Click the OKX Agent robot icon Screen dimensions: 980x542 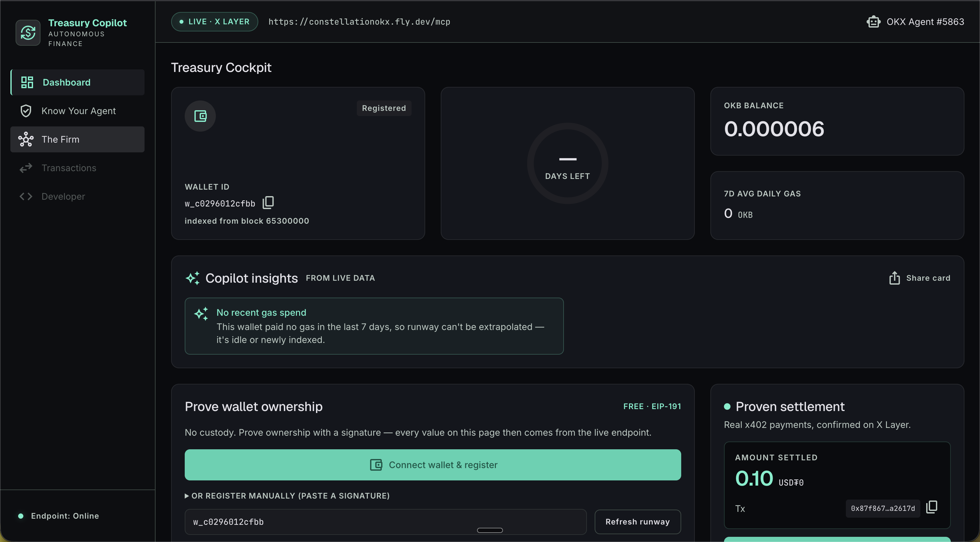(873, 22)
